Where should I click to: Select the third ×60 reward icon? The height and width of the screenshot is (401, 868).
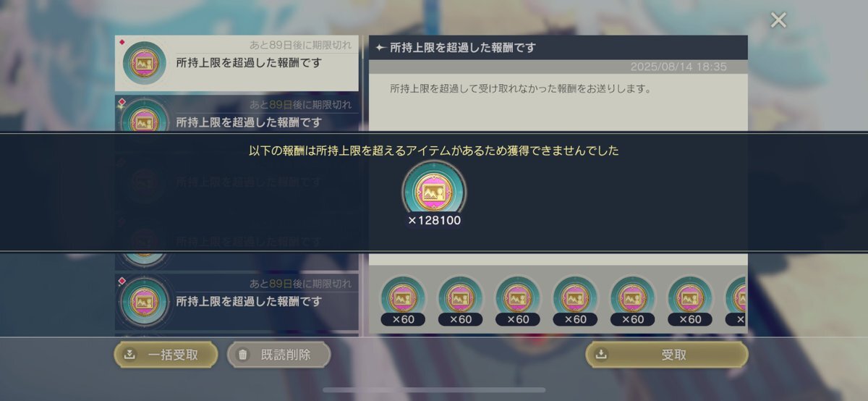518,298
